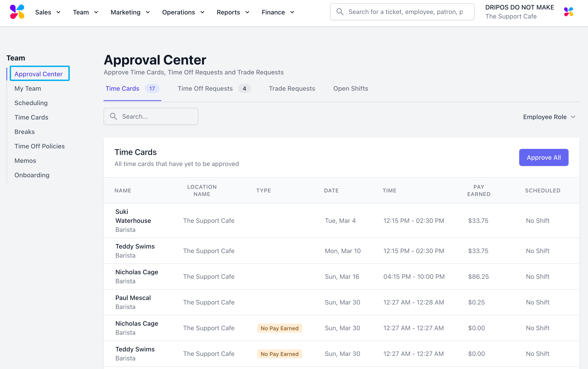Viewport: 588px width, 369px height.
Task: Open the Operations menu chevron
Action: click(x=202, y=12)
